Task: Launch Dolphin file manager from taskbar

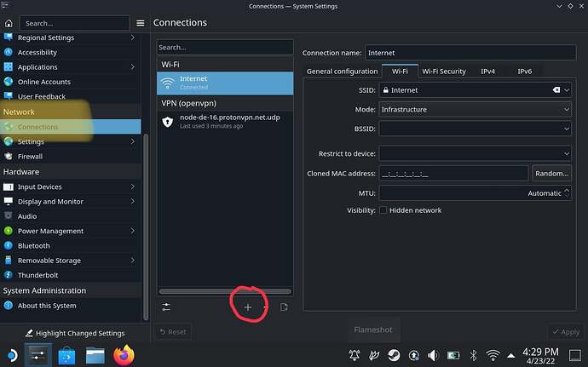Action: tap(95, 354)
